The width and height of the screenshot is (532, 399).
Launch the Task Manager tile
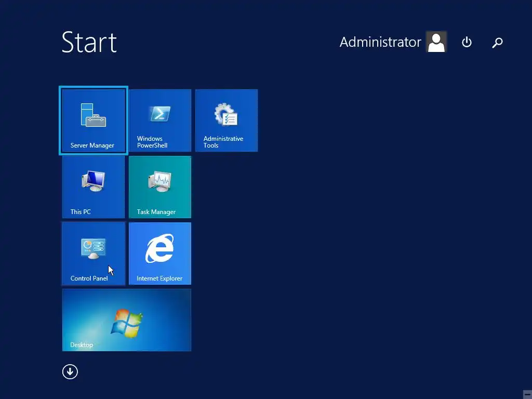pos(160,187)
